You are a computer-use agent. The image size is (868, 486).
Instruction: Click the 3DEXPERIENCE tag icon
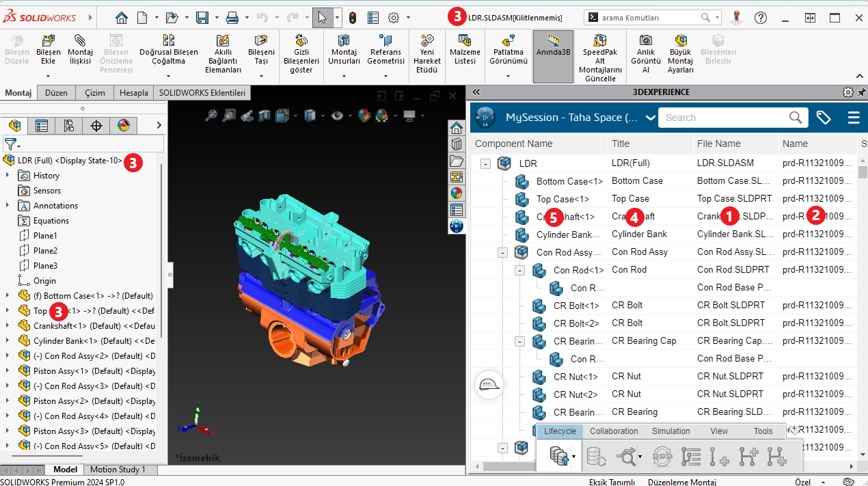tap(824, 118)
